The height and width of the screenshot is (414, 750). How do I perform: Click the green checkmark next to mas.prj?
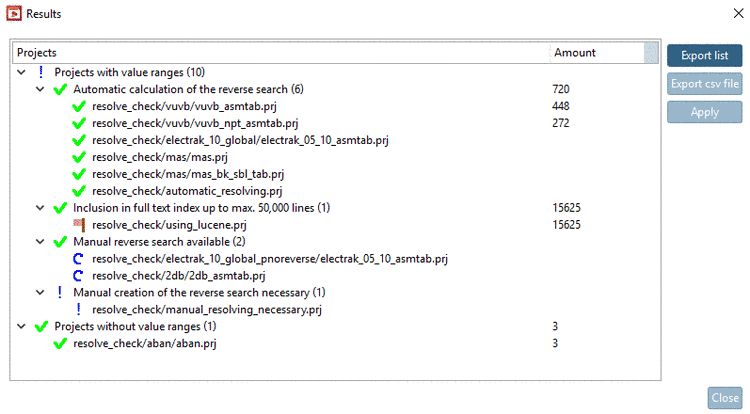pos(79,157)
